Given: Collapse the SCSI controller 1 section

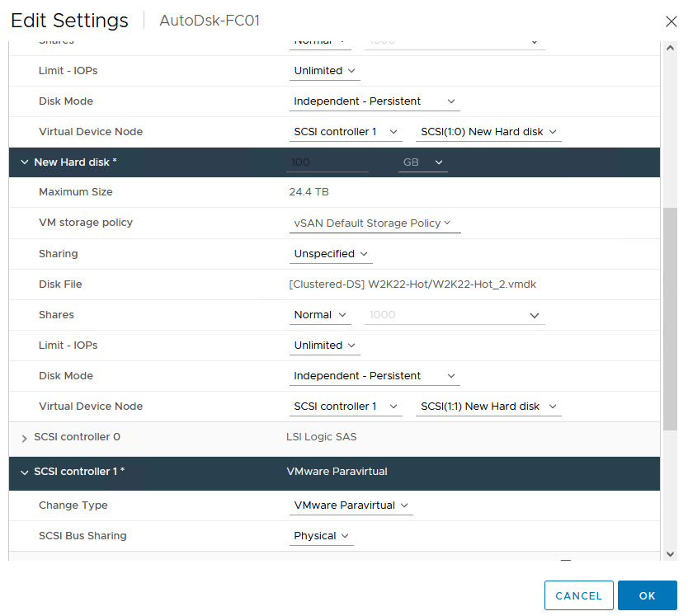Looking at the screenshot, I should [24, 473].
